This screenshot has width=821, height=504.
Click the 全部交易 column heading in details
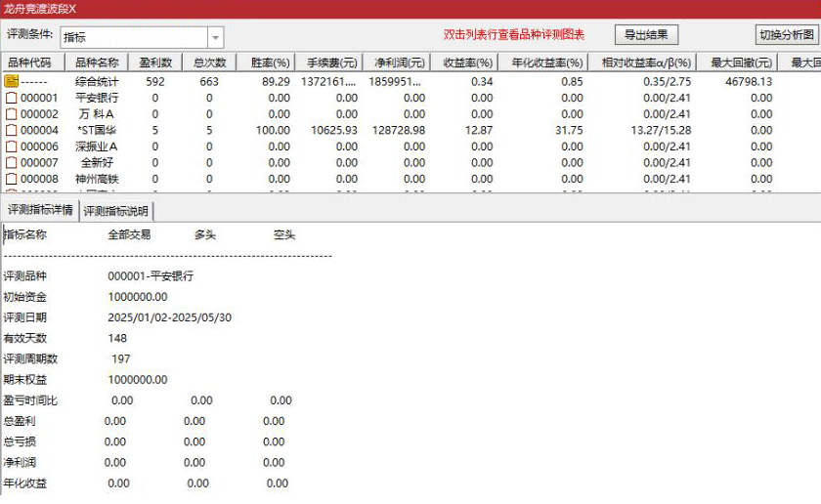[129, 235]
